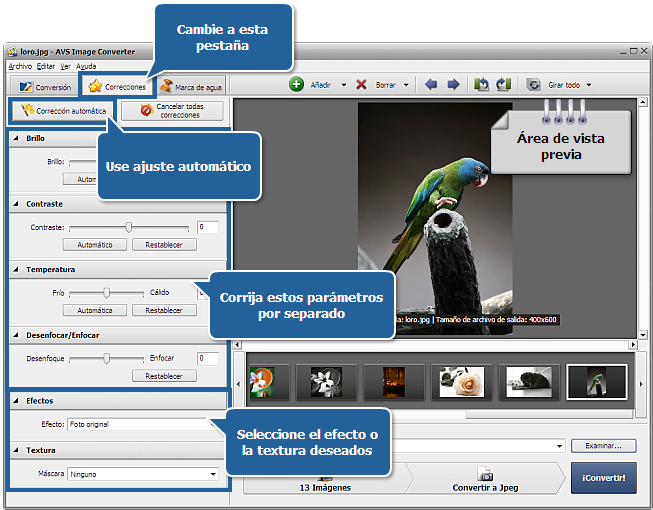This screenshot has height=510, width=653.
Task: Click Restablecer under Desenfocar/Enfocar
Action: point(164,376)
